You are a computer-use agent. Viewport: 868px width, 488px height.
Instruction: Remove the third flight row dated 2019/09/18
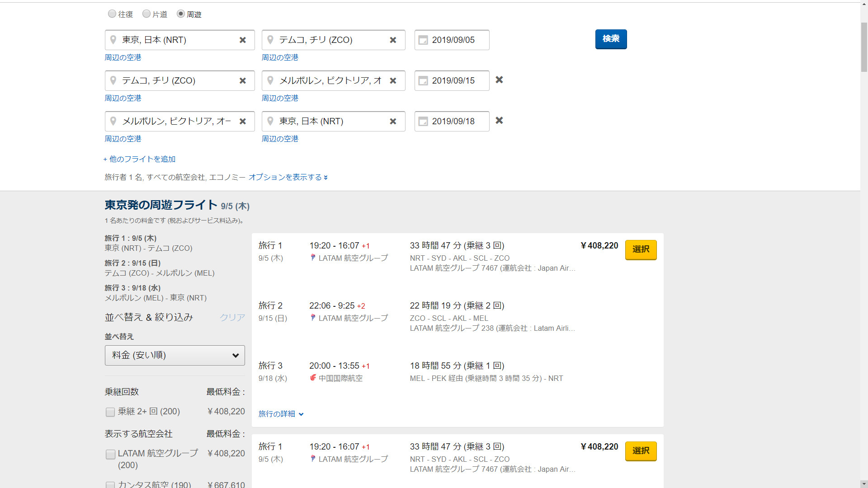(x=499, y=121)
